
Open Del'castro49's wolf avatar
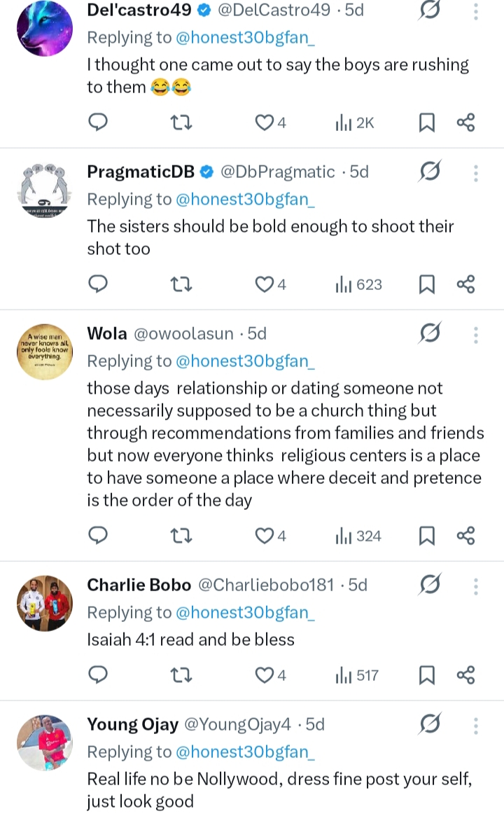45,29
